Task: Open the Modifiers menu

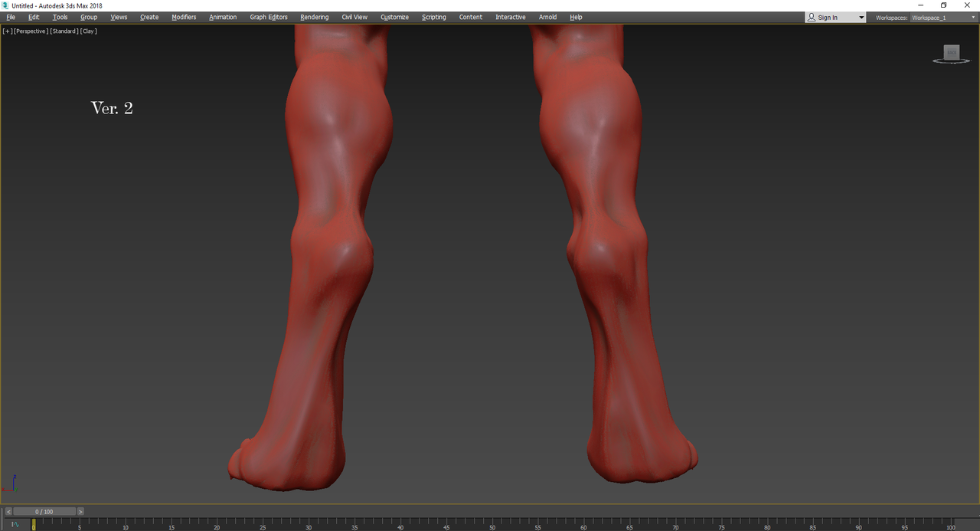Action: point(184,17)
